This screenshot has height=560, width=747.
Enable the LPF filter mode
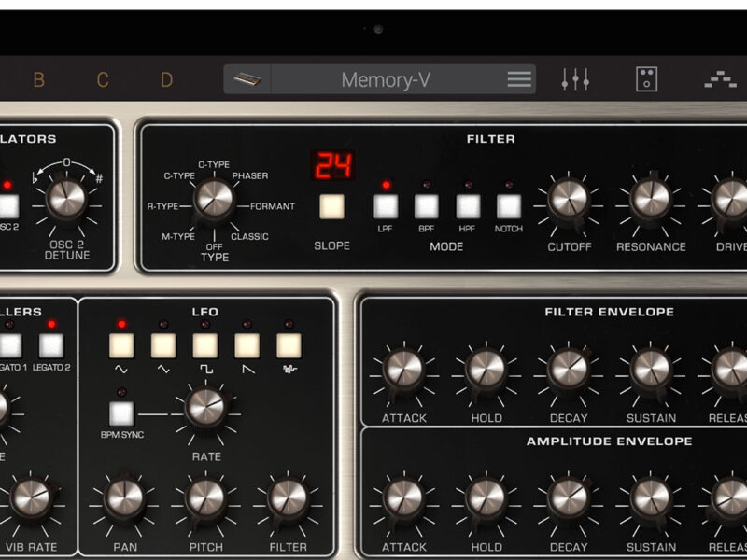pos(386,206)
